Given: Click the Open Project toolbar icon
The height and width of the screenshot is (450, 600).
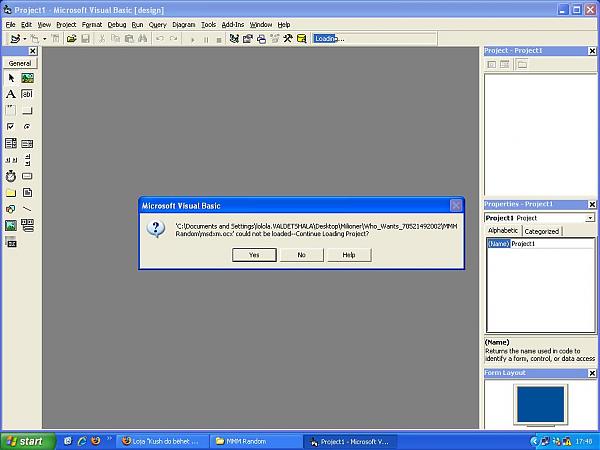Looking at the screenshot, I should click(72, 39).
